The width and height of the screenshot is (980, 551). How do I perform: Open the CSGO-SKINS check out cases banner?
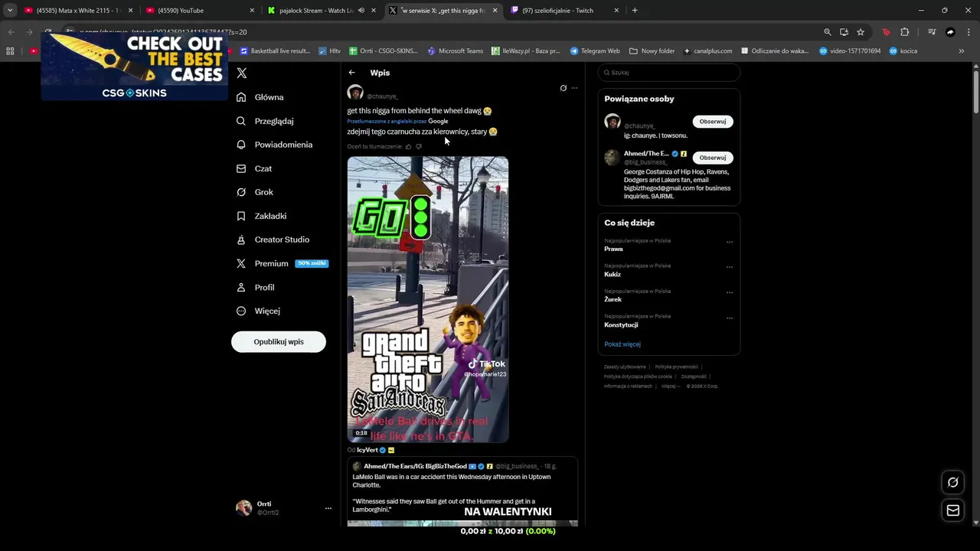pyautogui.click(x=134, y=67)
